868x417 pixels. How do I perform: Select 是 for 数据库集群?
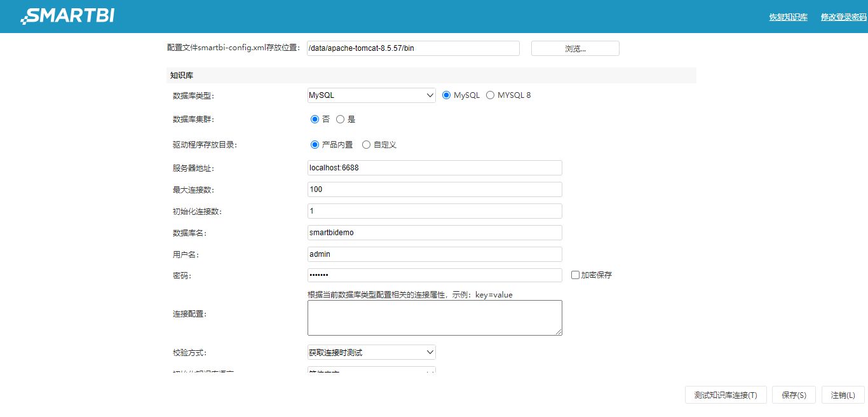[341, 119]
